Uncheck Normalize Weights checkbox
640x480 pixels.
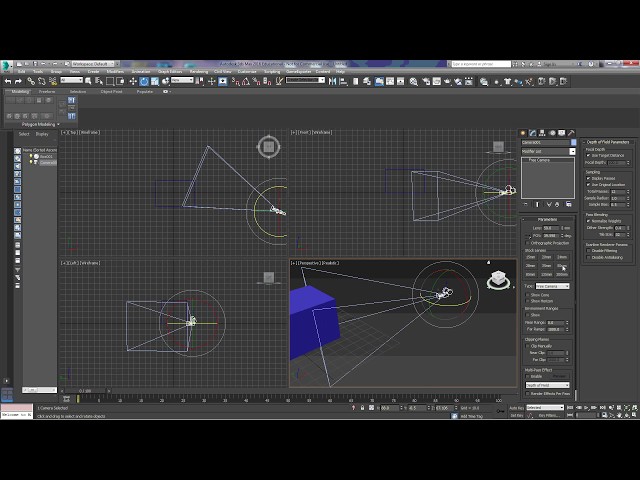click(x=588, y=221)
